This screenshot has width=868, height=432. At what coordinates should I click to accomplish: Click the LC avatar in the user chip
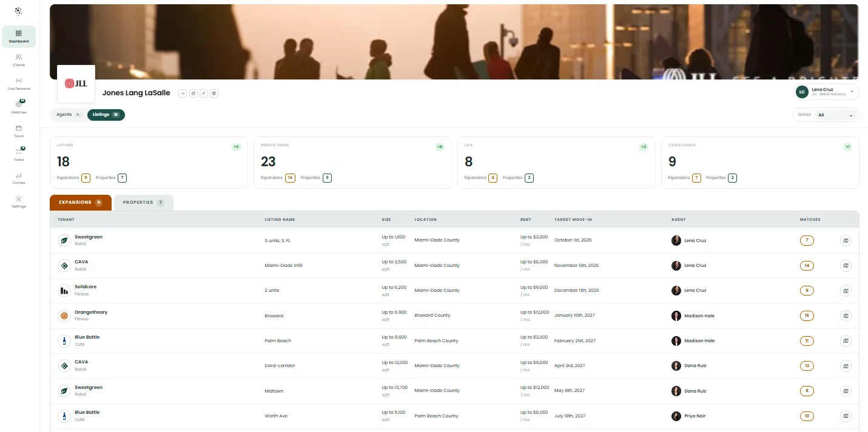(802, 92)
